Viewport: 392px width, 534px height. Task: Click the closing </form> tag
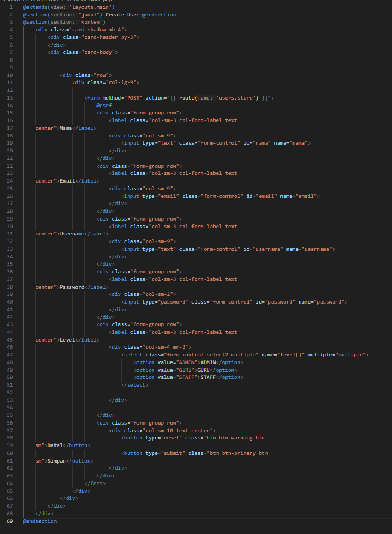[x=95, y=483]
